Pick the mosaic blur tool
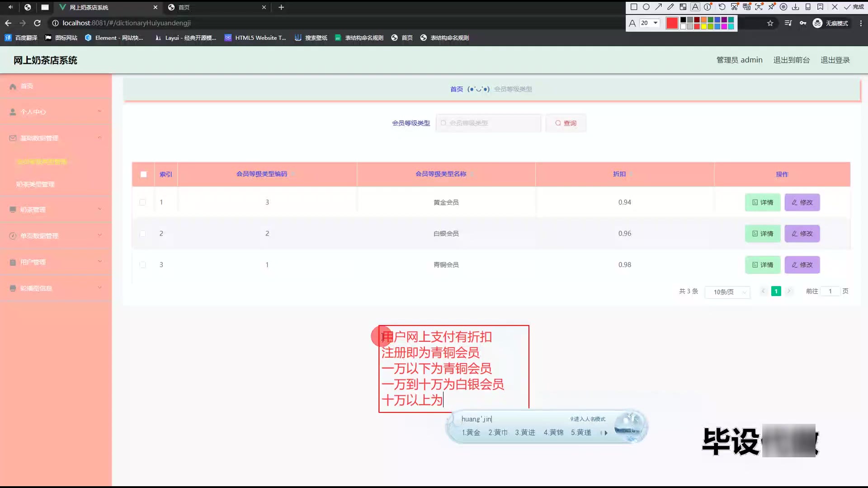 pos(683,7)
